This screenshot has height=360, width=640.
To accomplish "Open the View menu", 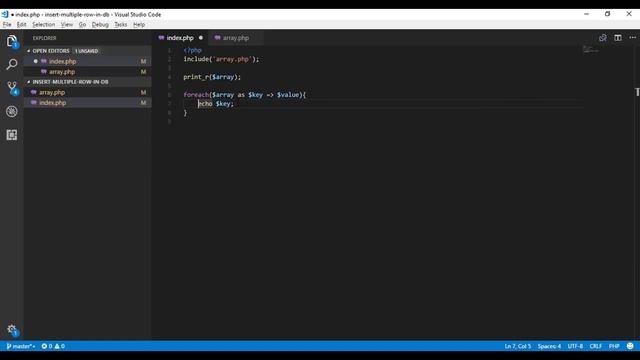I will tap(67, 24).
